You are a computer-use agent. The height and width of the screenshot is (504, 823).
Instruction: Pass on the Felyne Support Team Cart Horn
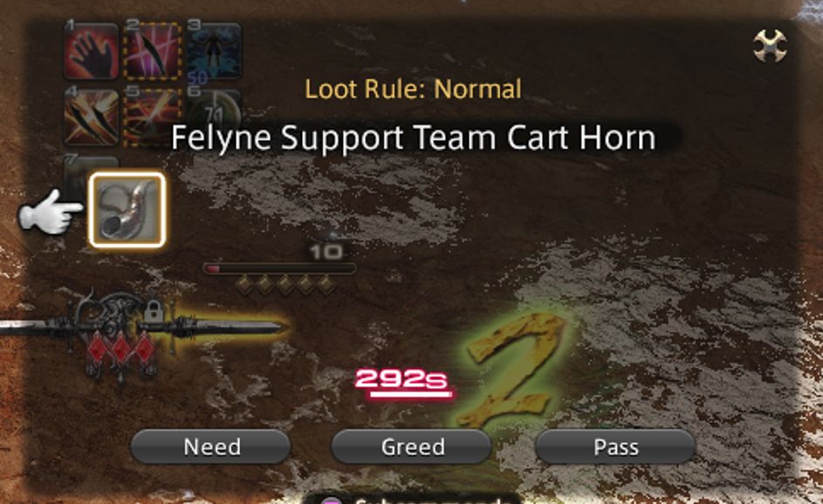pyautogui.click(x=615, y=446)
